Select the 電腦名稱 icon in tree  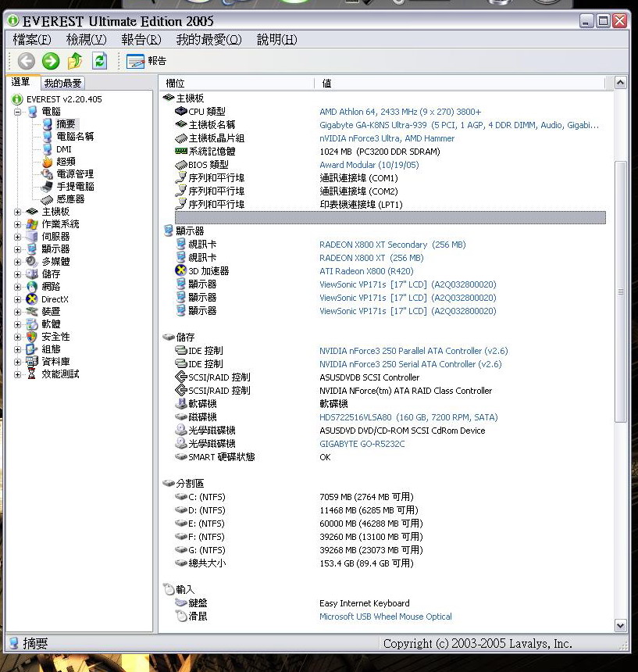(x=47, y=137)
